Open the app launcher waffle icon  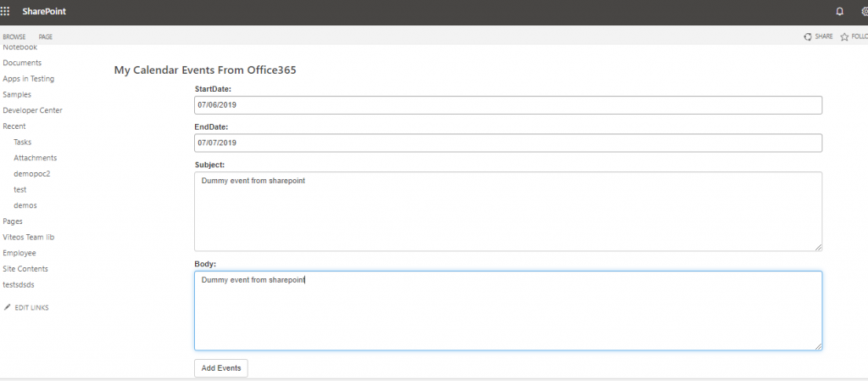5,11
